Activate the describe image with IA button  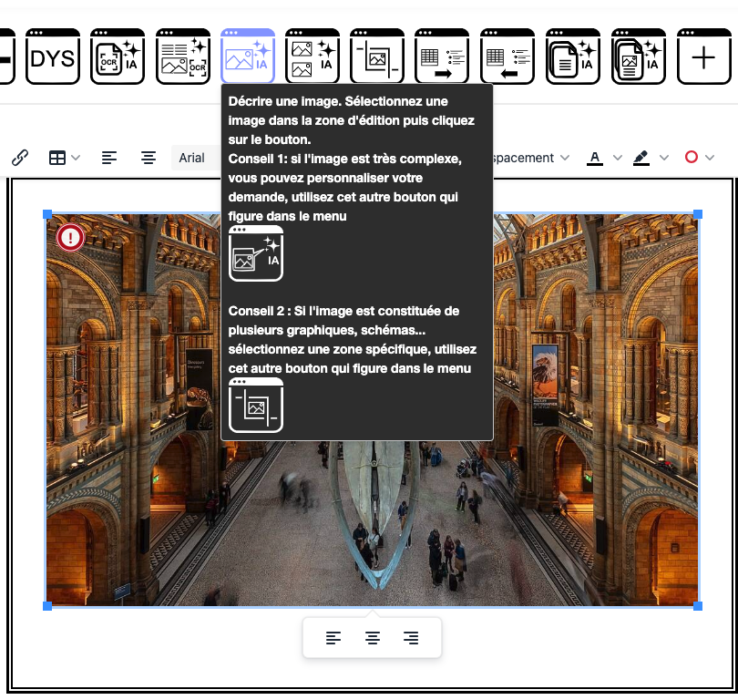click(248, 57)
